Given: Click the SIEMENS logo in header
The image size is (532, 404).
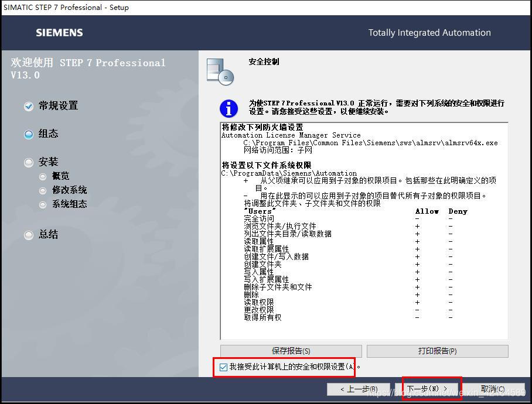Looking at the screenshot, I should pyautogui.click(x=59, y=33).
